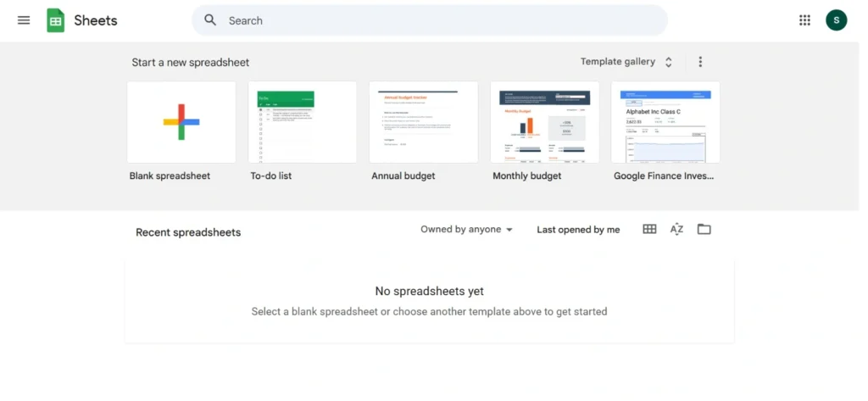Open the To-do list template thumbnail
868x401 pixels.
click(x=303, y=122)
